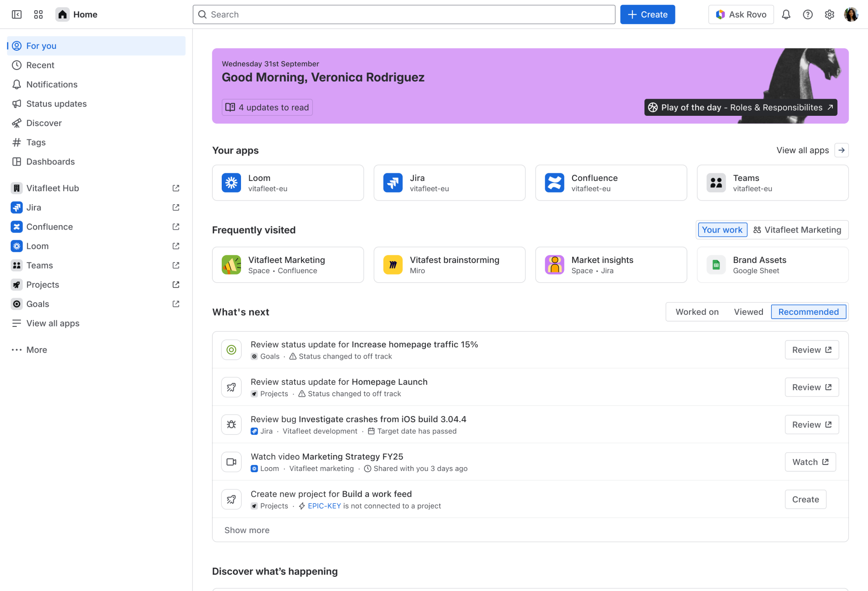Open Brand Assets Google Sheet
Viewport: 868px width, 591px height.
click(772, 265)
